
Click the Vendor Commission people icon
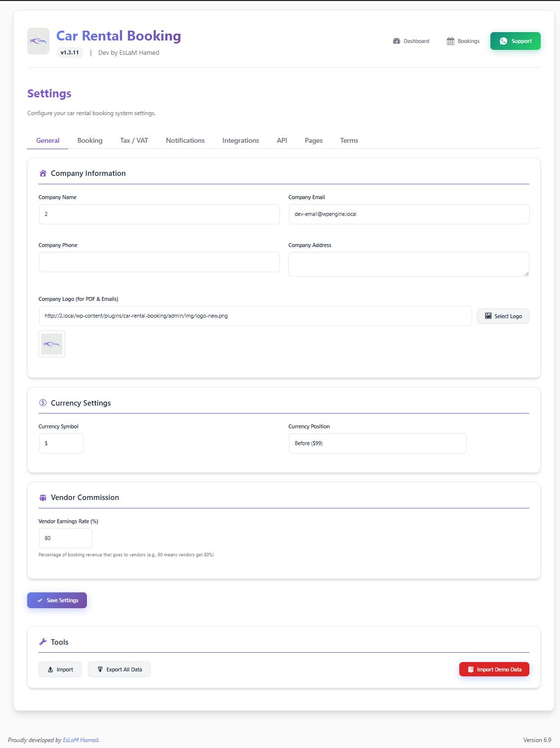(43, 498)
